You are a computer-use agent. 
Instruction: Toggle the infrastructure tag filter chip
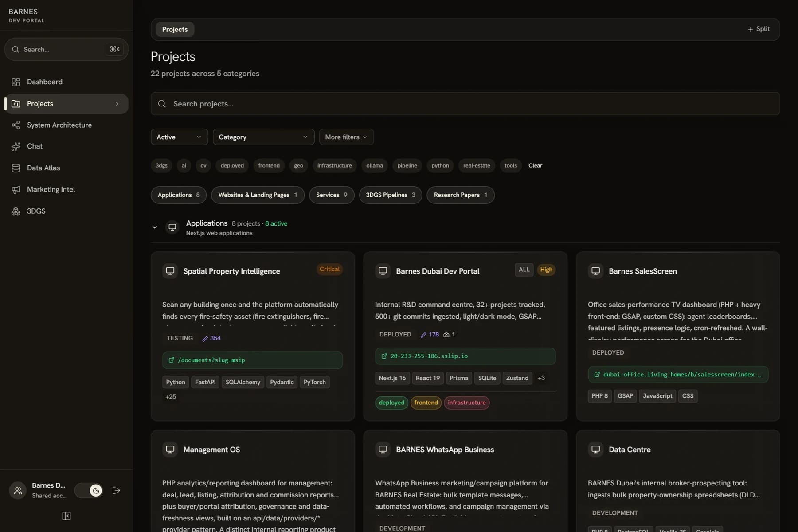click(x=335, y=165)
